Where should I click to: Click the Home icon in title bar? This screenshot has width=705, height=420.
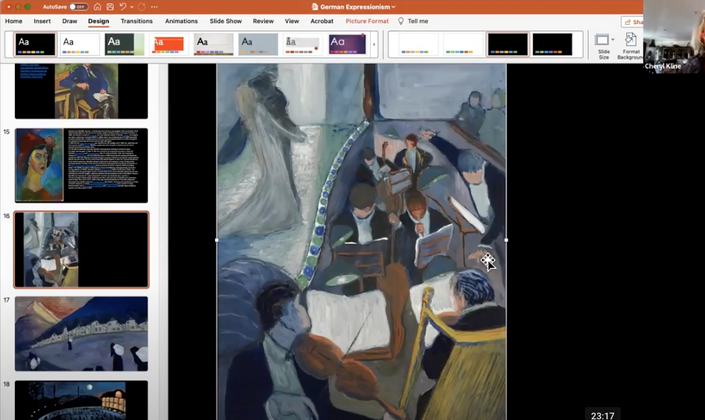[97, 7]
